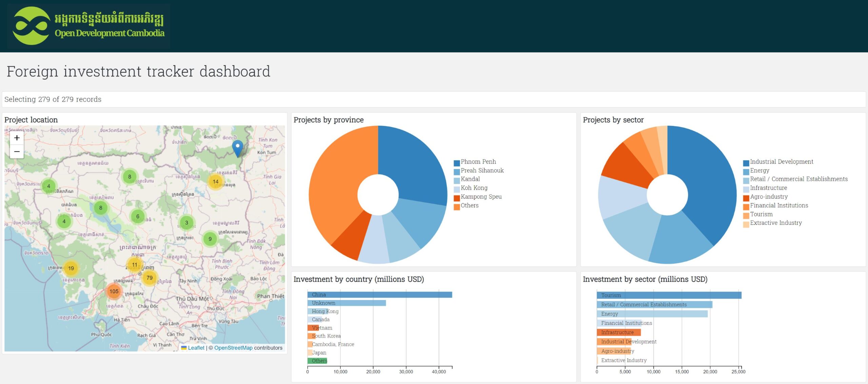Viewport: 868px width, 384px height.
Task: Click the blue location pin marker
Action: click(237, 147)
